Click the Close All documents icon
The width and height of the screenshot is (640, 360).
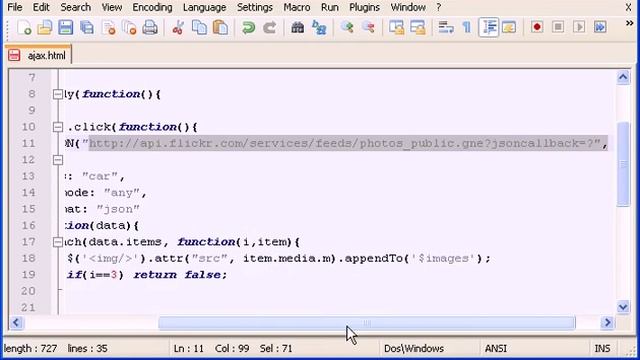129,28
